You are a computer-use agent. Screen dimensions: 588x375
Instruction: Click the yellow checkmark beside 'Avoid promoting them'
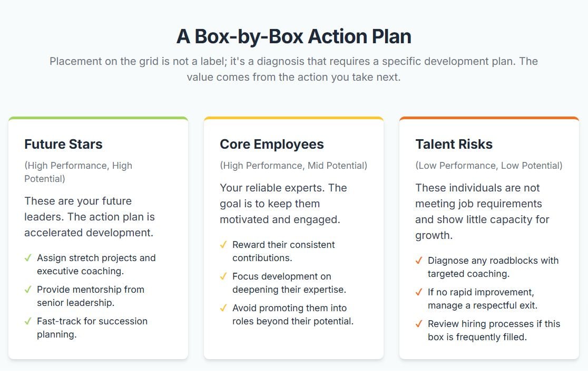[223, 308]
